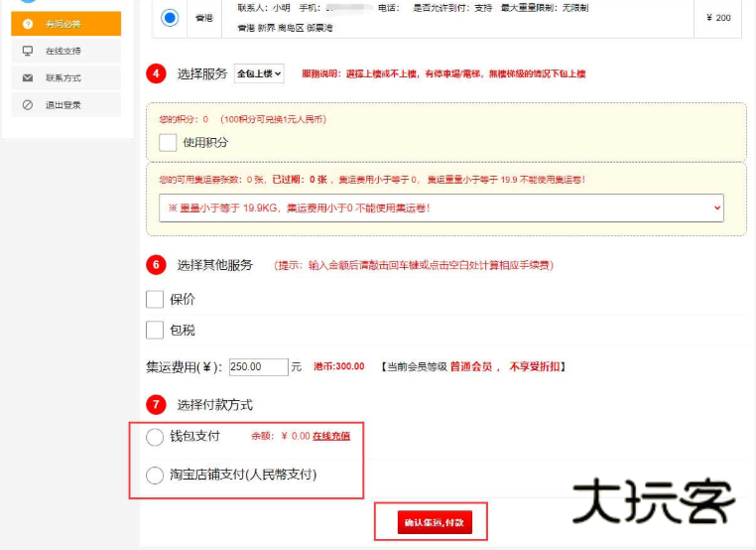
Task: Open the 有问必答 sidebar menu item
Action: tap(65, 24)
